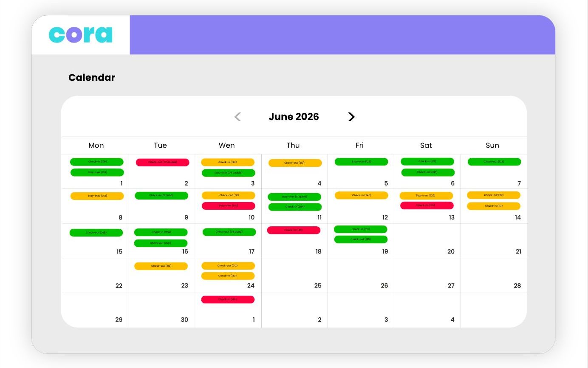The image size is (588, 368).
Task: Select the red Stay-over event on June 10
Action: pyautogui.click(x=229, y=205)
